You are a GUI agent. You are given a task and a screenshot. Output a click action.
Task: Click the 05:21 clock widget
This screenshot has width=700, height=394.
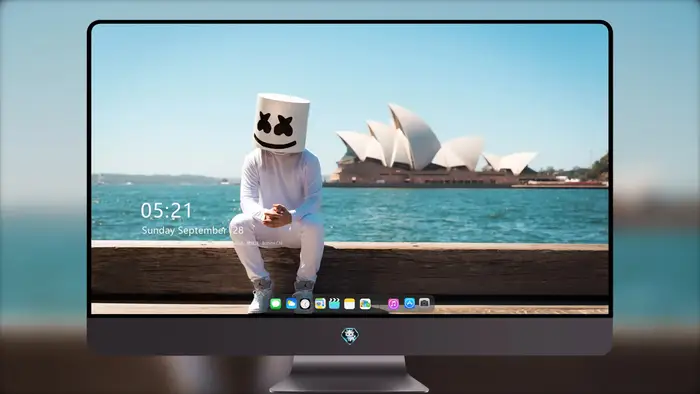(166, 211)
